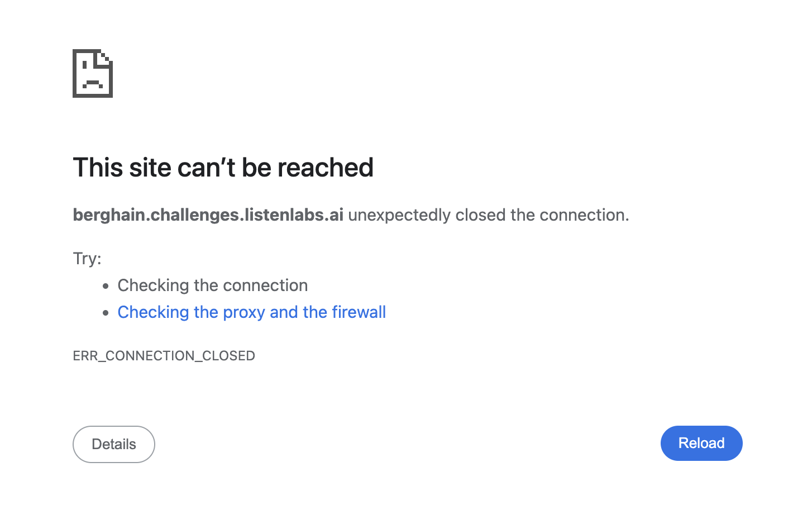
Task: Click the word site in the heading
Action: (x=150, y=168)
